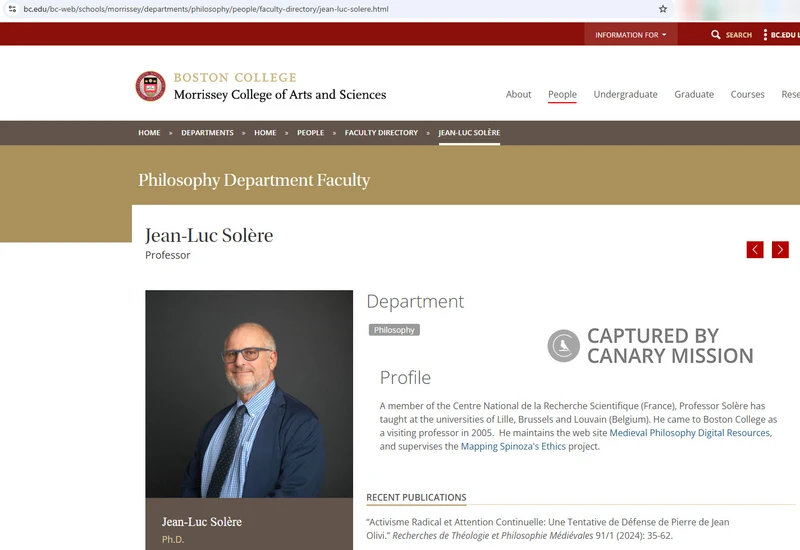Open the Courses menu
800x550 pixels.
pyautogui.click(x=747, y=94)
